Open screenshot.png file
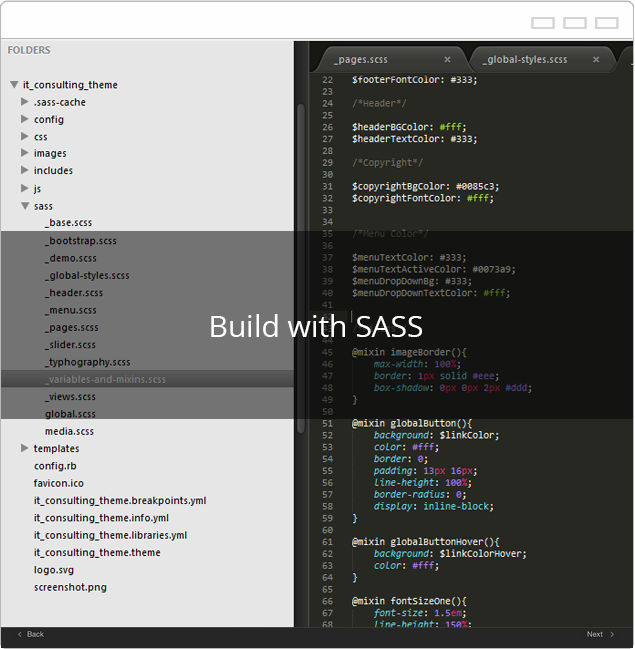This screenshot has height=649, width=635. 70,587
